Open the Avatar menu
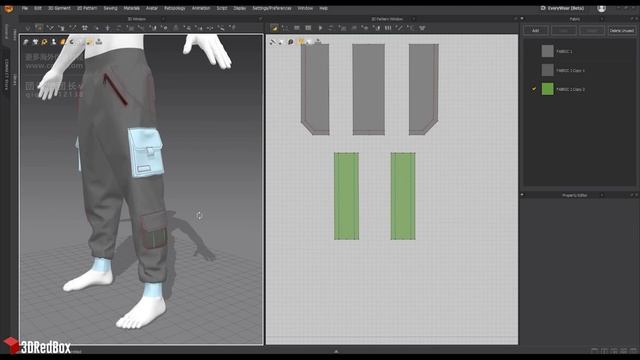640x360 pixels. pyautogui.click(x=152, y=8)
